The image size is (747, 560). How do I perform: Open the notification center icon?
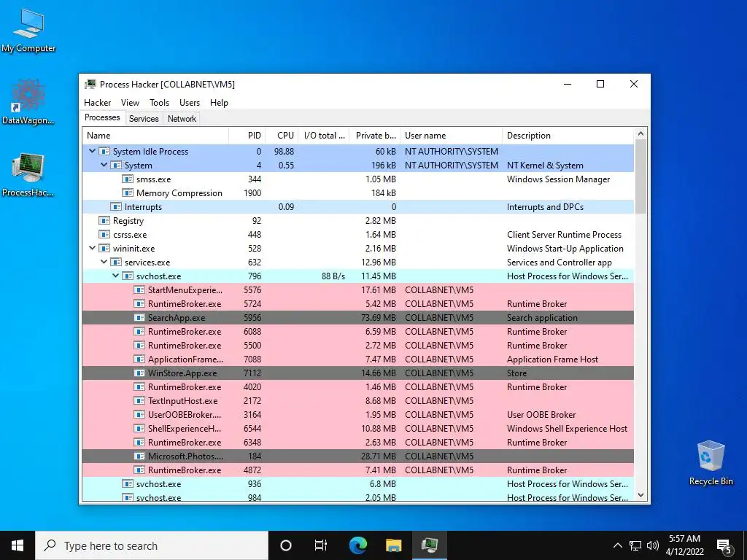click(724, 545)
